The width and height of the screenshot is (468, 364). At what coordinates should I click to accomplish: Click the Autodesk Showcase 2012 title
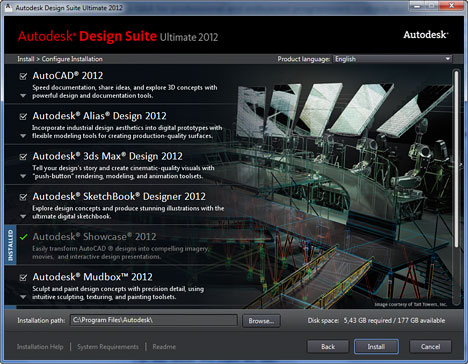click(x=94, y=237)
